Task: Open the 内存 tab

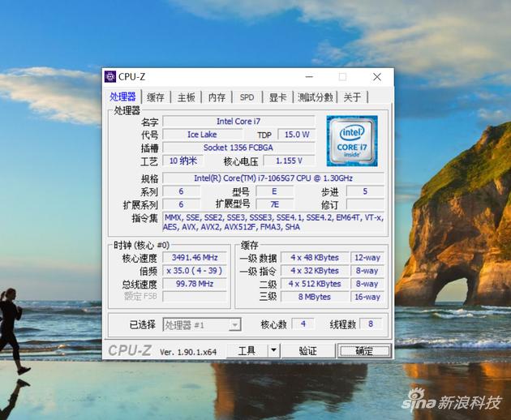Action: 217,97
